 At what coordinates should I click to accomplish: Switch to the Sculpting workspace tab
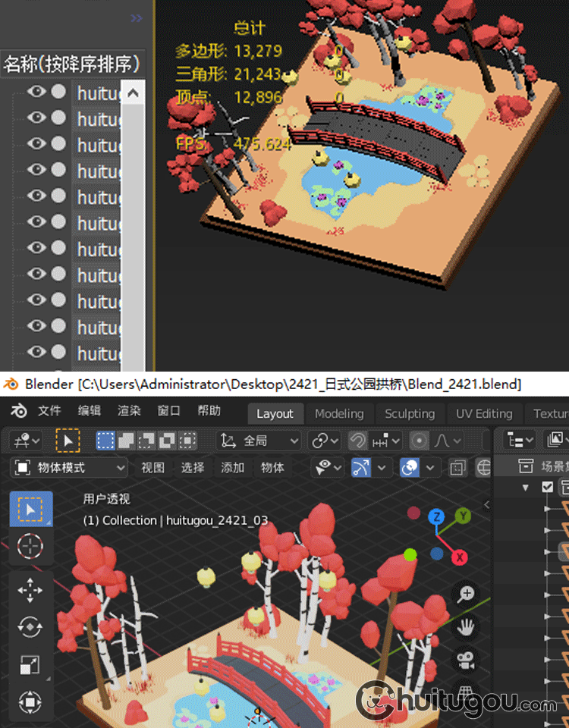pyautogui.click(x=409, y=414)
